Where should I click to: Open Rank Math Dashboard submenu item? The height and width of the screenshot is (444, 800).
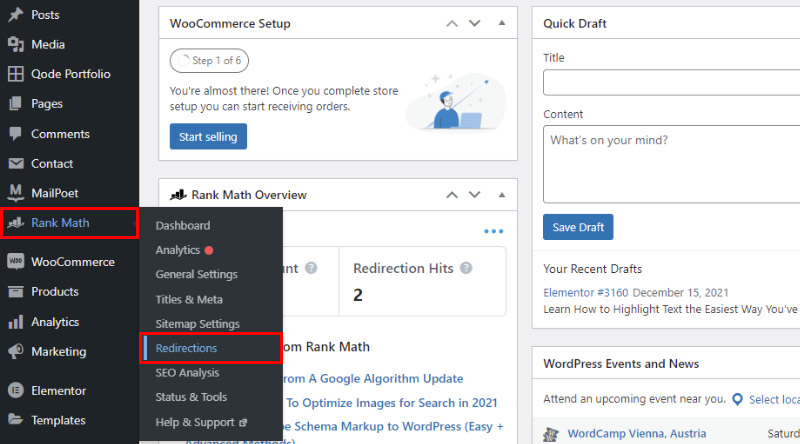(x=183, y=226)
